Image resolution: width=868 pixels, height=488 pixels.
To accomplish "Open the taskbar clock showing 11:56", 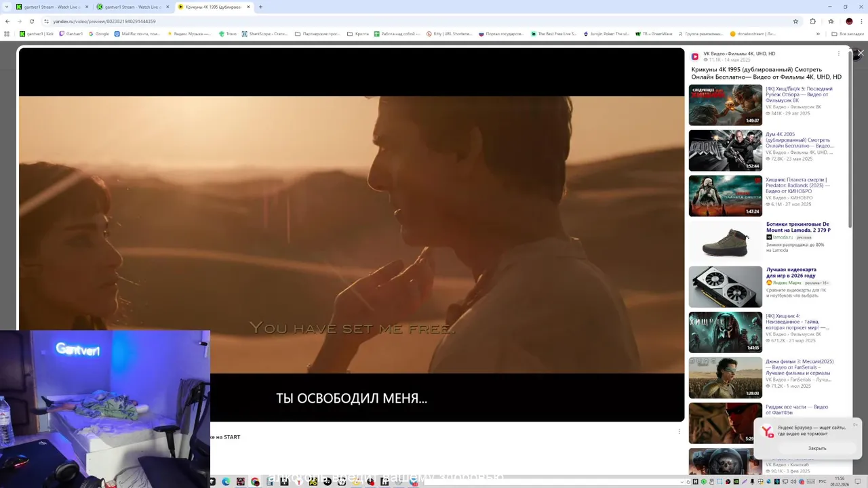I will [x=840, y=482].
